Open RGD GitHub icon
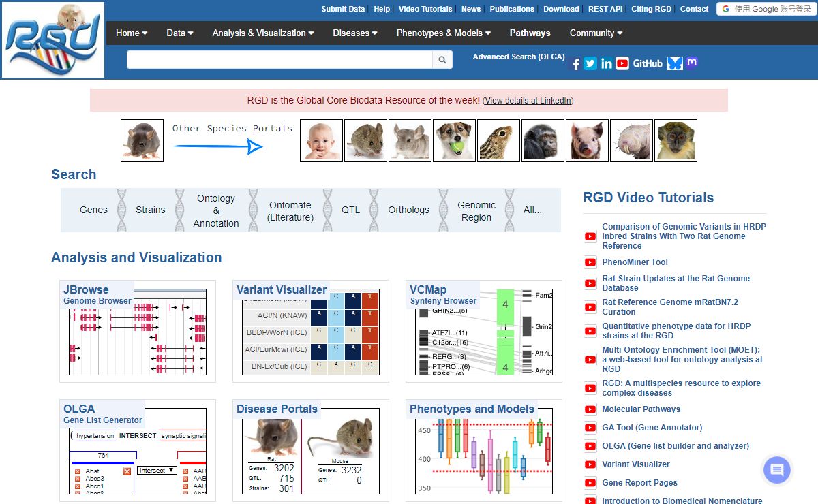This screenshot has width=818, height=504. pyautogui.click(x=648, y=63)
